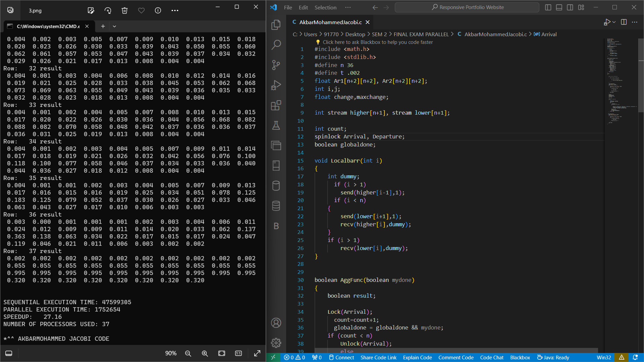
Task: Click Blackbox in status bar
Action: tap(520, 357)
